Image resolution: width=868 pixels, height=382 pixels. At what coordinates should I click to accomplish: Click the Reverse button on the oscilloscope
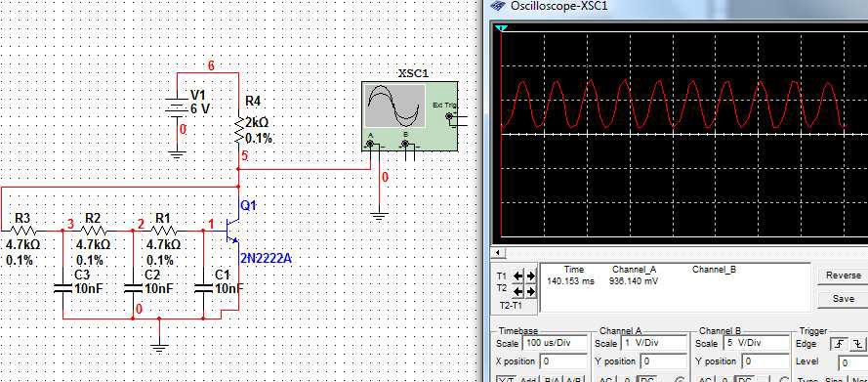pos(843,276)
